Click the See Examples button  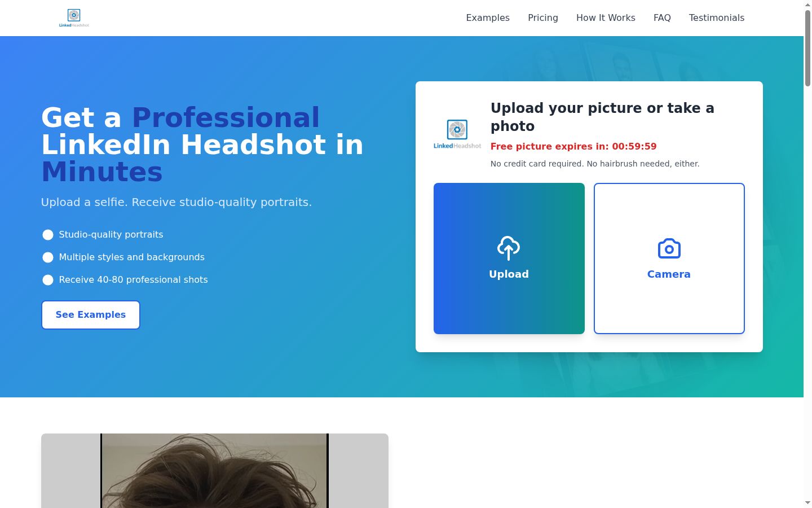click(x=91, y=315)
